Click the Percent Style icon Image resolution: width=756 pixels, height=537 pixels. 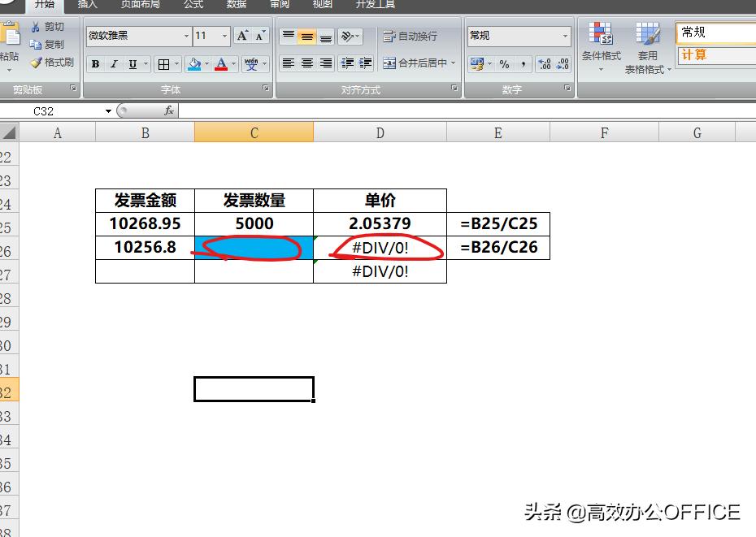tap(503, 63)
